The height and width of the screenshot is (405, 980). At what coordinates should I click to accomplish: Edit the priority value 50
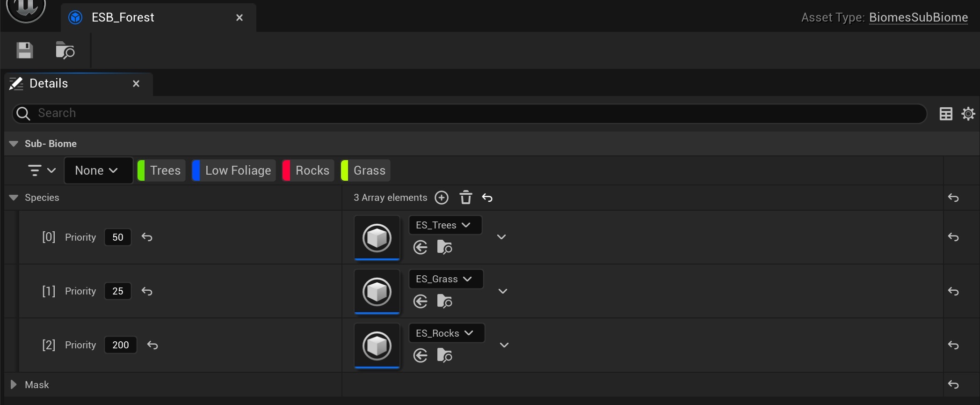118,237
